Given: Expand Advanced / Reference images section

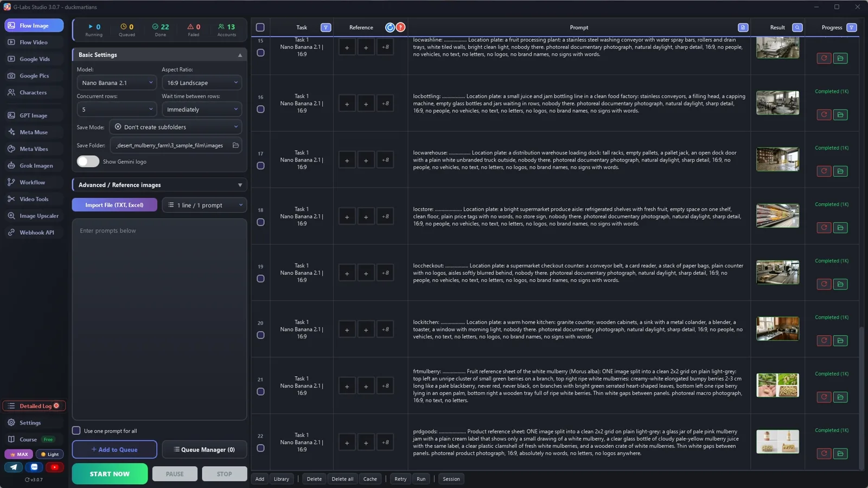Looking at the screenshot, I should click(x=159, y=185).
